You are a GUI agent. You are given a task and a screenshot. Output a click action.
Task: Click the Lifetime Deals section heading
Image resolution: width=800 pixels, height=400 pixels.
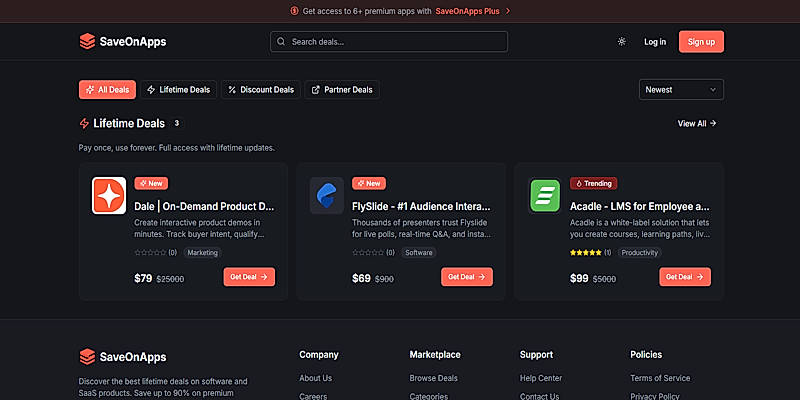pyautogui.click(x=129, y=123)
